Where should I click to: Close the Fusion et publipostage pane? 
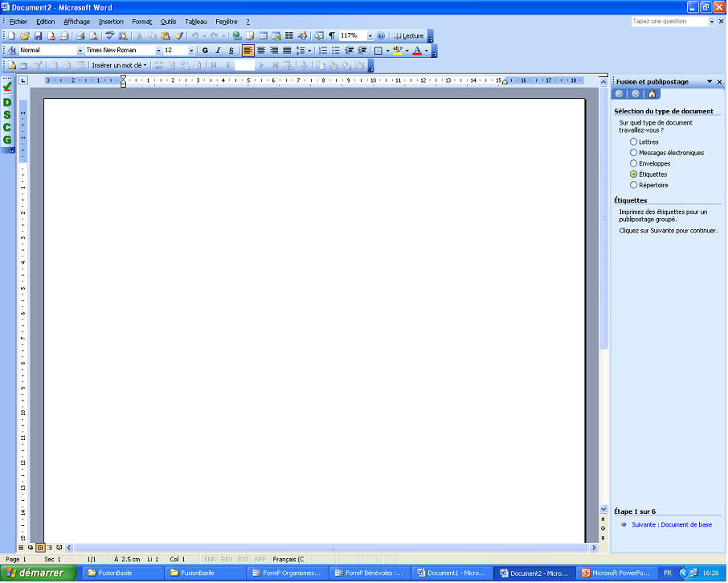tap(720, 82)
